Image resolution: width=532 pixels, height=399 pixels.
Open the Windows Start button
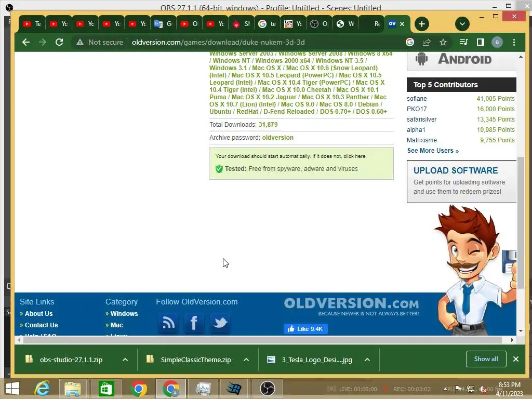[12, 389]
